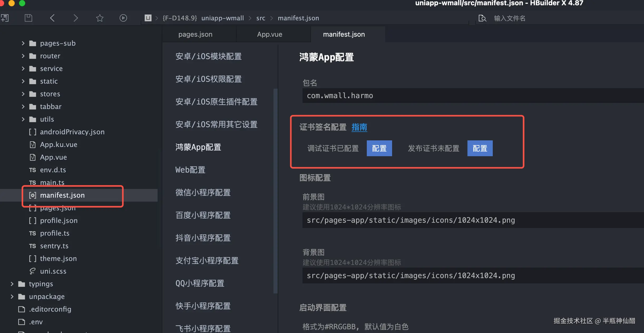Image resolution: width=644 pixels, height=333 pixels.
Task: Open main.ts in file tree
Action: (52, 182)
